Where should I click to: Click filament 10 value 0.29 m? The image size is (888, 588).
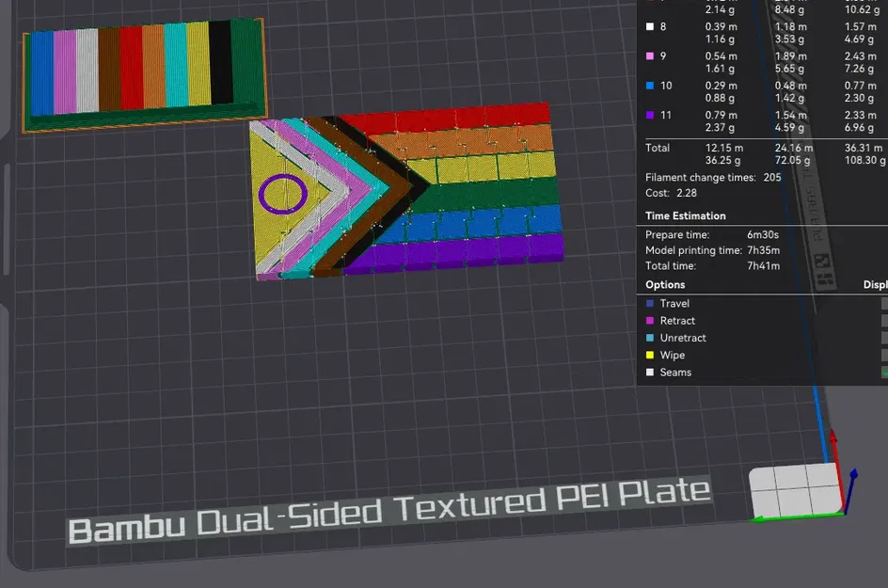(721, 86)
